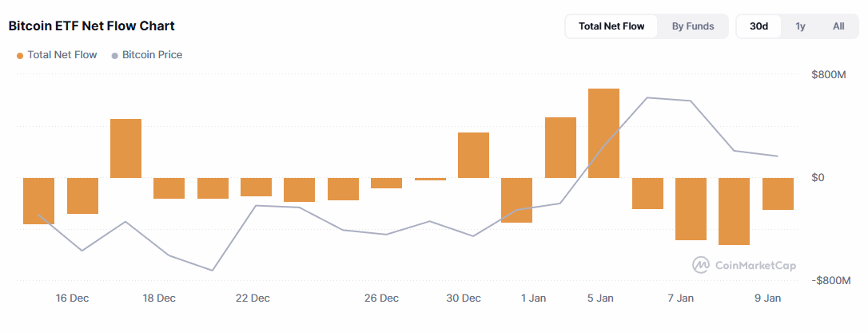The height and width of the screenshot is (332, 868).
Task: Toggle the Bitcoin Price legend dot
Action: pos(115,56)
